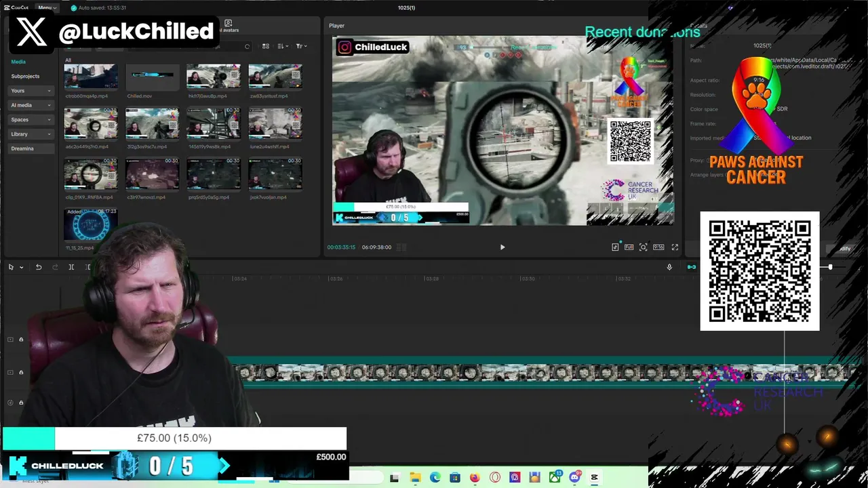Select the hkfr7j0avu8p.mp4 thumbnail
This screenshot has width=868, height=488.
pos(214,77)
